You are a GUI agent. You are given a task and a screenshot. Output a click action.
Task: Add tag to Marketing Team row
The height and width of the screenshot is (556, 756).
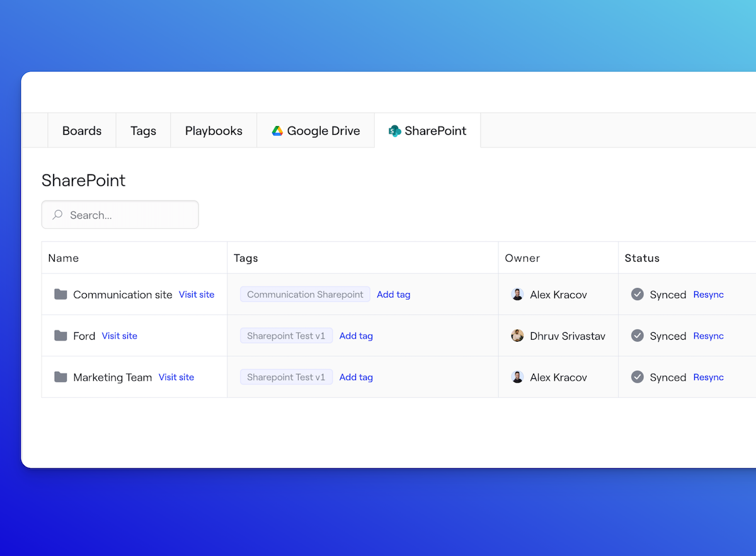[x=356, y=377]
